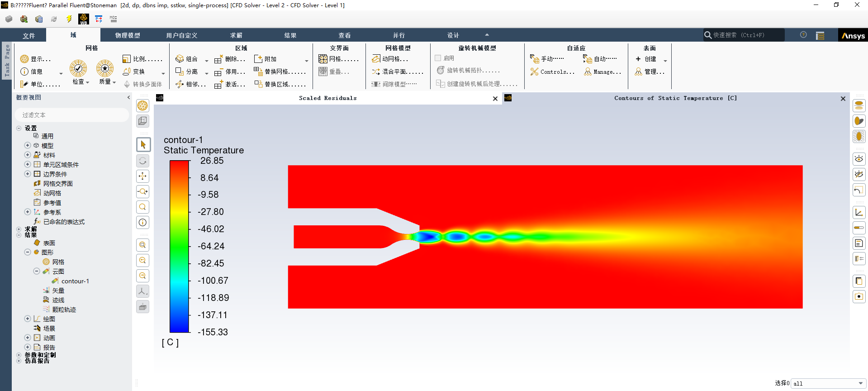The image size is (868, 391).
Task: Switch to the 求解 ribbon tab
Action: [236, 35]
